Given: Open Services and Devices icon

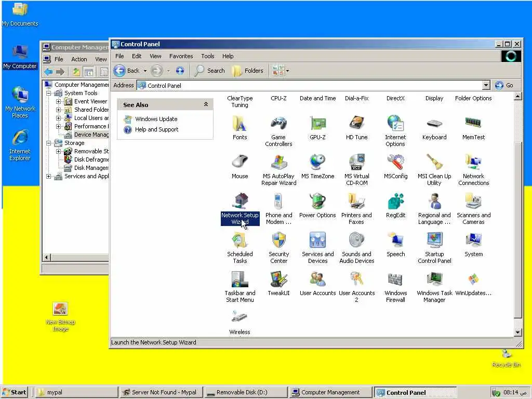Looking at the screenshot, I should (x=317, y=240).
